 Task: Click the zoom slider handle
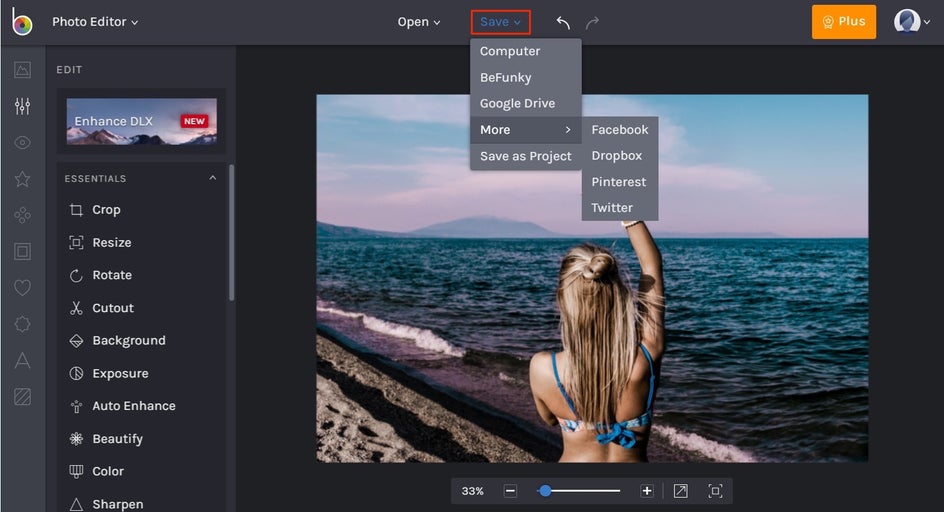click(545, 491)
